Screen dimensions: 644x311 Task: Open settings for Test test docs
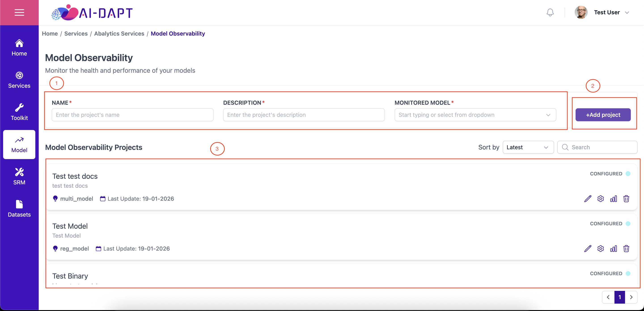pos(600,199)
